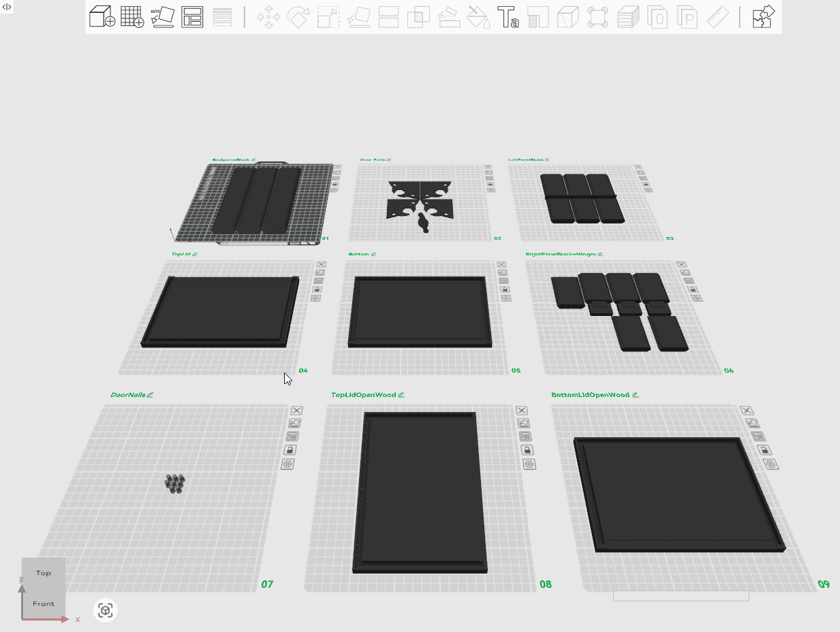Select the paint bucket Color painting tool

tap(478, 17)
